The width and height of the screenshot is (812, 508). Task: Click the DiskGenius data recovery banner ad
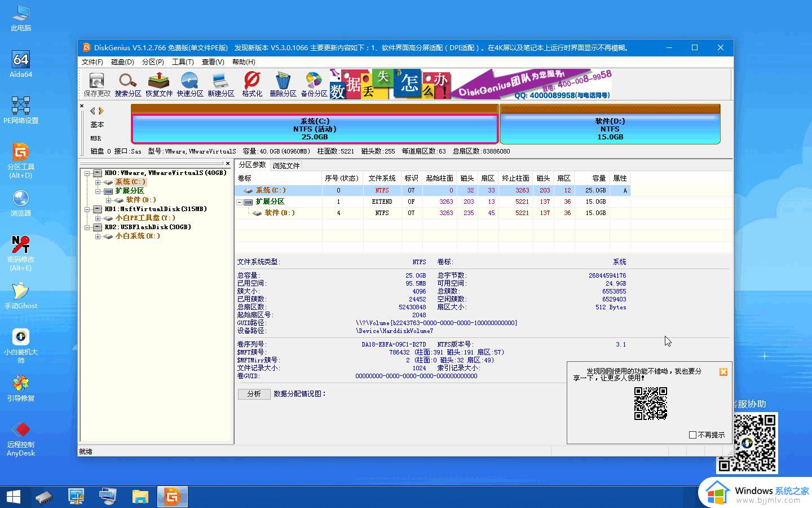[470, 85]
